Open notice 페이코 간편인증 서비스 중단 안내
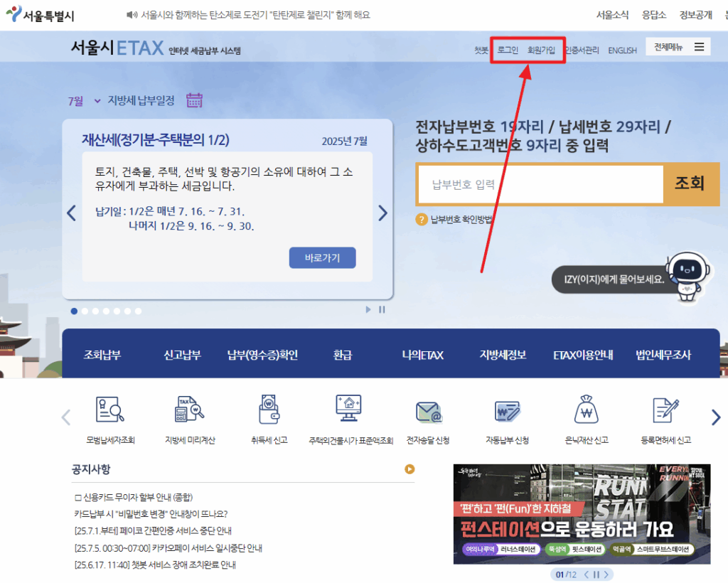Viewport: 728px width, 583px height. pos(153,530)
